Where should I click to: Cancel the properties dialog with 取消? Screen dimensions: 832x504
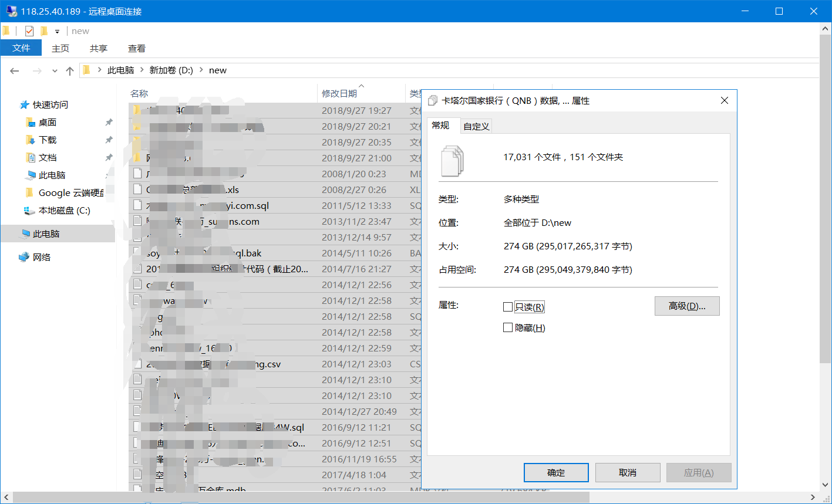pyautogui.click(x=628, y=472)
